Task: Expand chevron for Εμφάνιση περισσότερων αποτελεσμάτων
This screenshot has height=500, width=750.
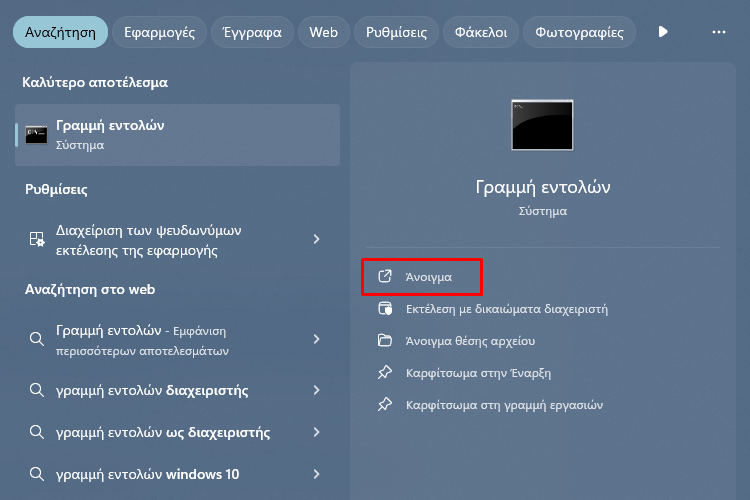Action: [x=316, y=339]
